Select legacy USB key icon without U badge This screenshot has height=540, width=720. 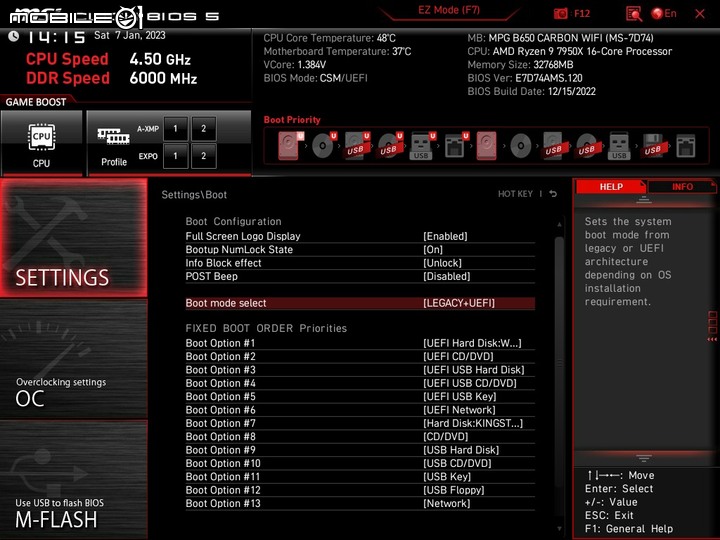(619, 146)
